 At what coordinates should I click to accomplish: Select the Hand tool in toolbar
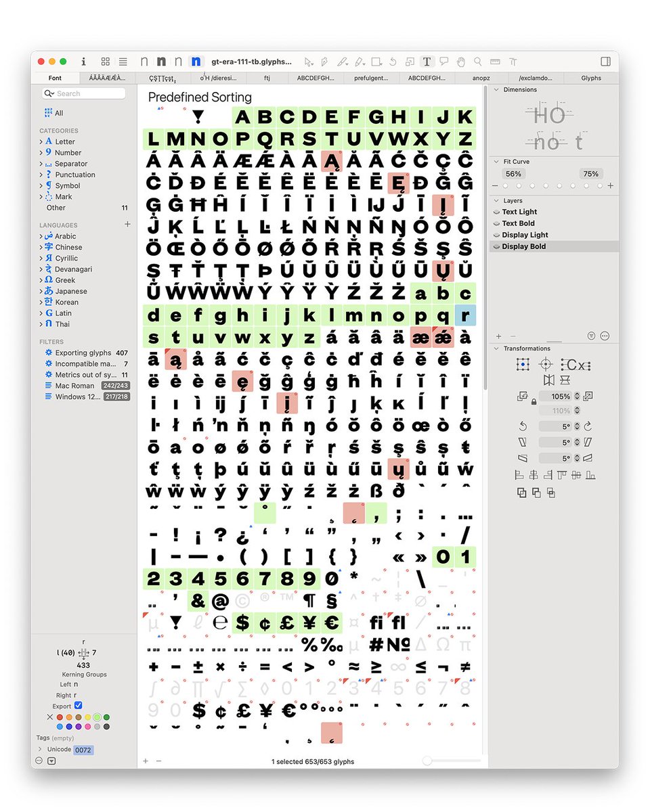coord(461,62)
